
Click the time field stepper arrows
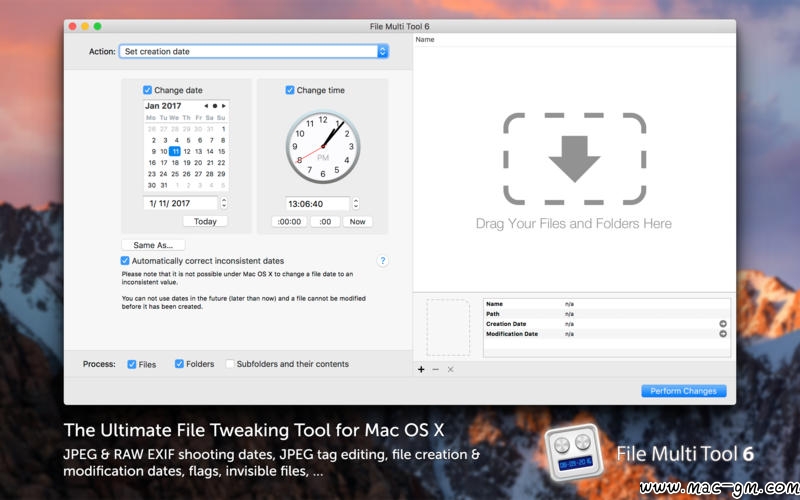coord(356,204)
